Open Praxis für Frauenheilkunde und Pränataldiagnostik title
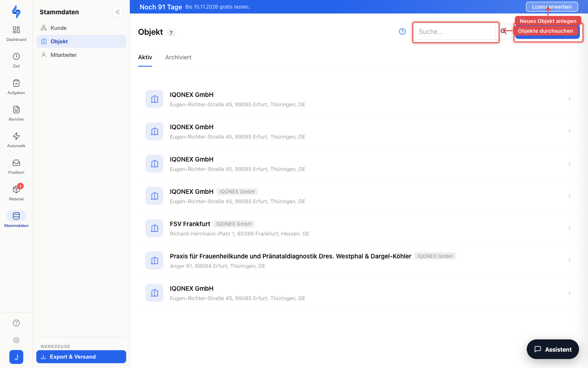Screen dimensions: 588x368 point(290,256)
